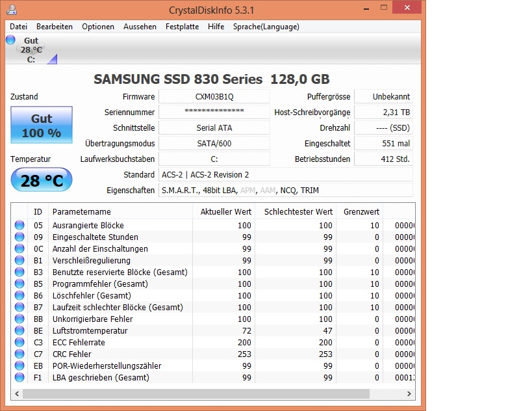Click the Parametername column header
Viewport: 532px width, 411px height.
pos(120,211)
